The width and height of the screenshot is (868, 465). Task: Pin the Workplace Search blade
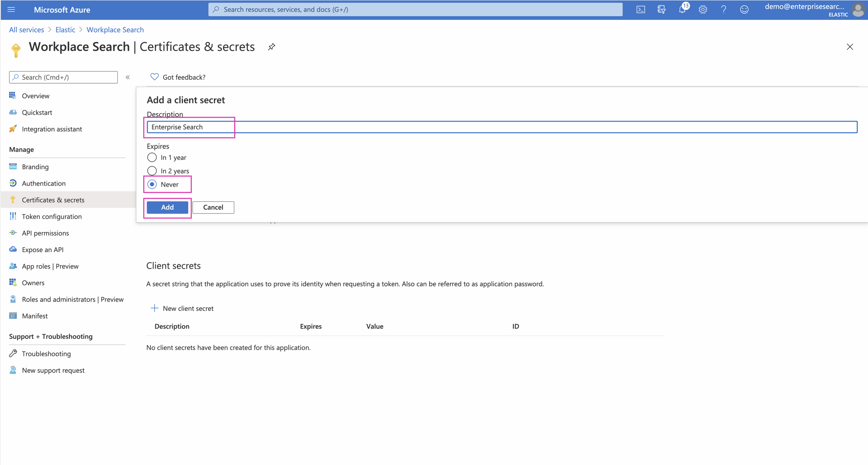tap(272, 47)
